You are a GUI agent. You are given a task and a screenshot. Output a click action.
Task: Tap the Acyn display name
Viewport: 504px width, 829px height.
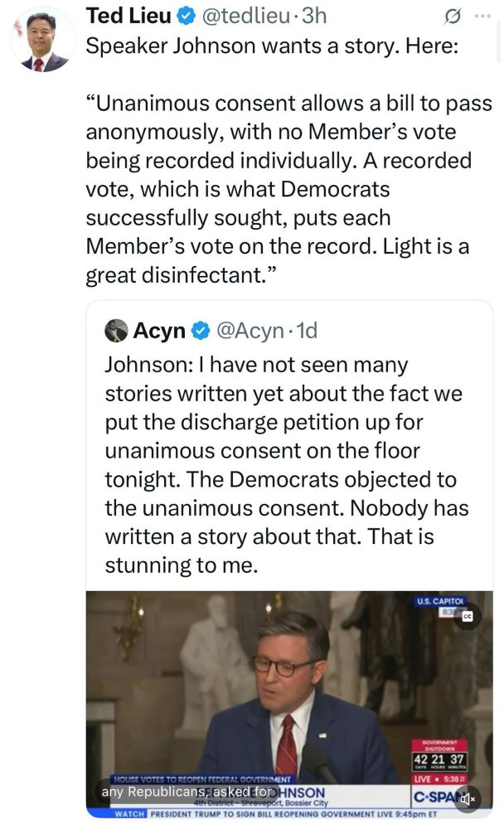click(x=159, y=331)
